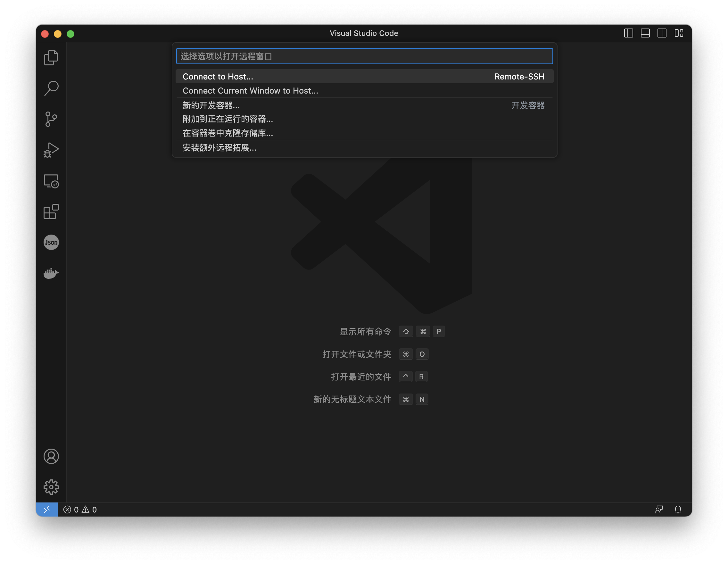Screen dimensions: 728x564
Task: Open the Manage gear menu
Action: click(x=51, y=487)
